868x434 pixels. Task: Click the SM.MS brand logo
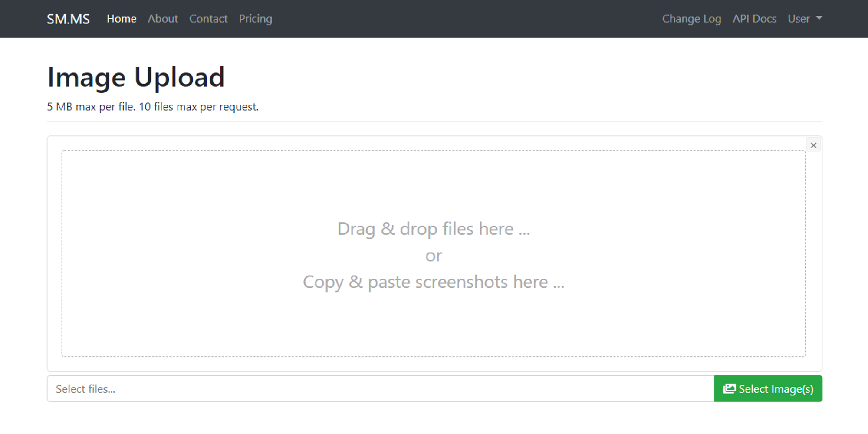tap(68, 19)
